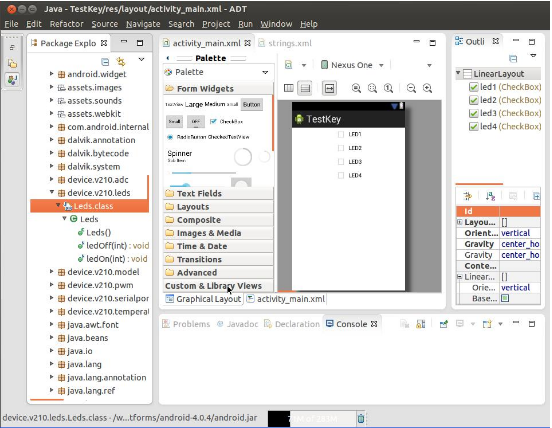Open the Navigate menu
The height and width of the screenshot is (428, 552).
(143, 24)
